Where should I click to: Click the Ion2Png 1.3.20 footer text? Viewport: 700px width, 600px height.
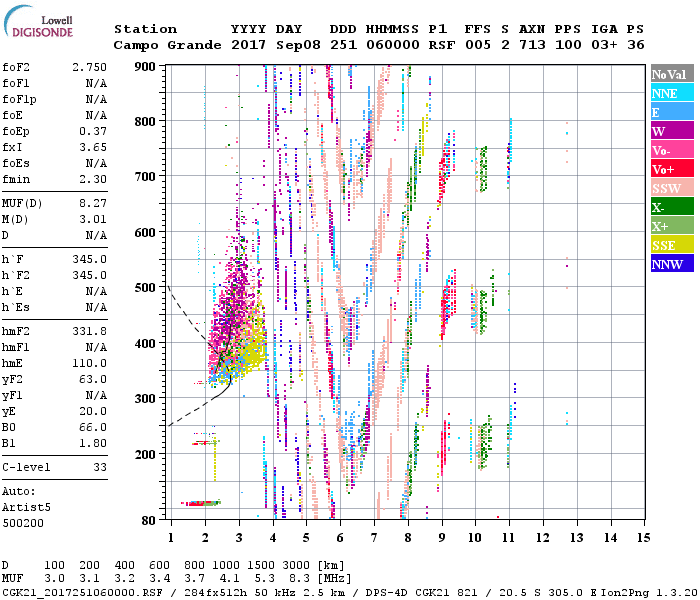(x=649, y=592)
